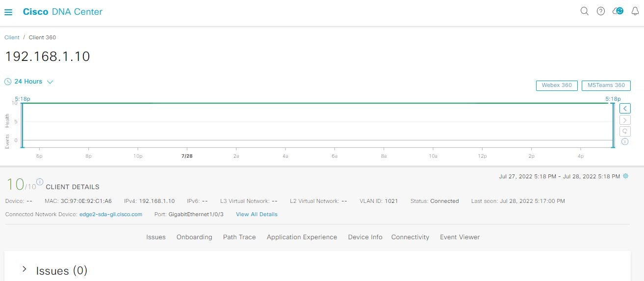This screenshot has width=644, height=281.
Task: Click the MSTeams 360 button
Action: point(606,85)
